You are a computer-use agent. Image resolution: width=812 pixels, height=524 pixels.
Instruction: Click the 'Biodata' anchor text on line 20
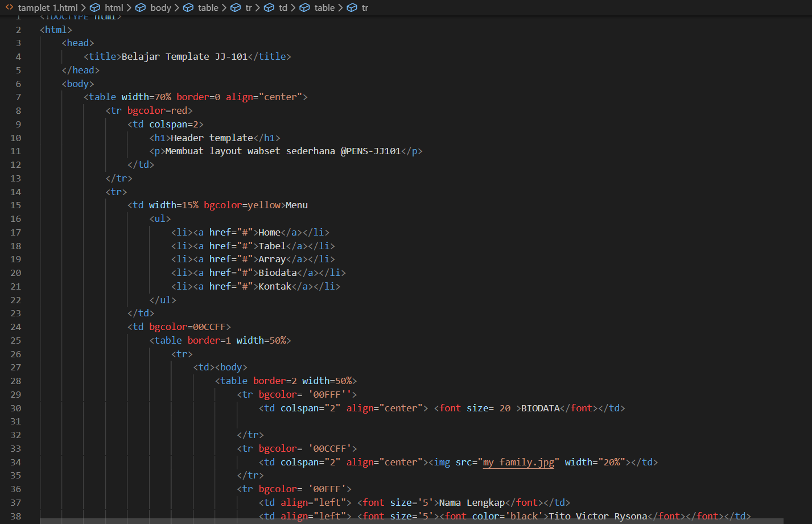(278, 273)
